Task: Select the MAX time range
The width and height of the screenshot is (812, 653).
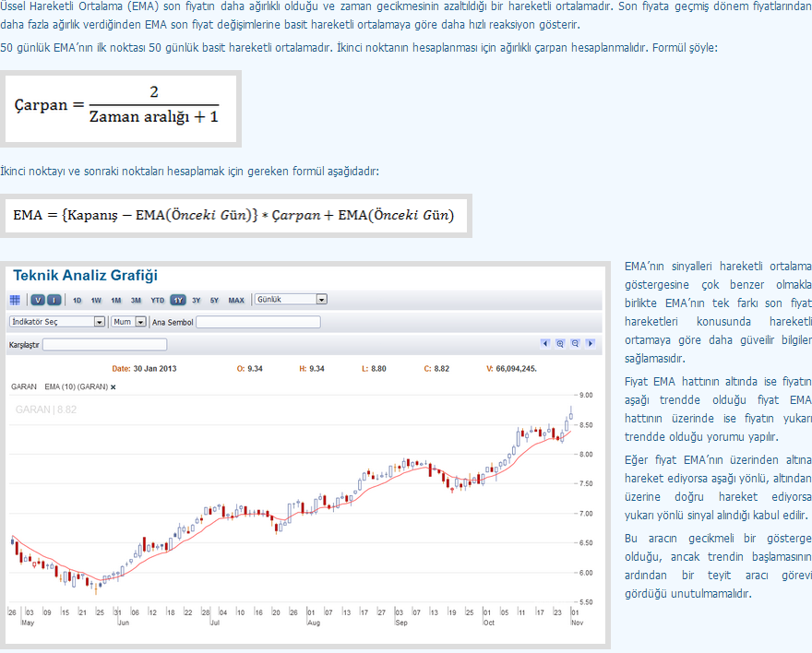Action: tap(236, 300)
